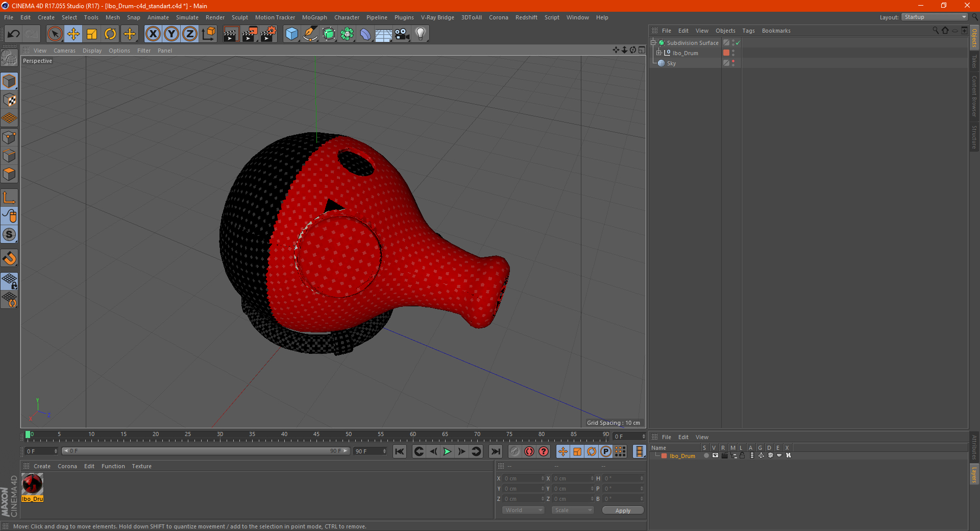Go to start of animation

pos(400,451)
